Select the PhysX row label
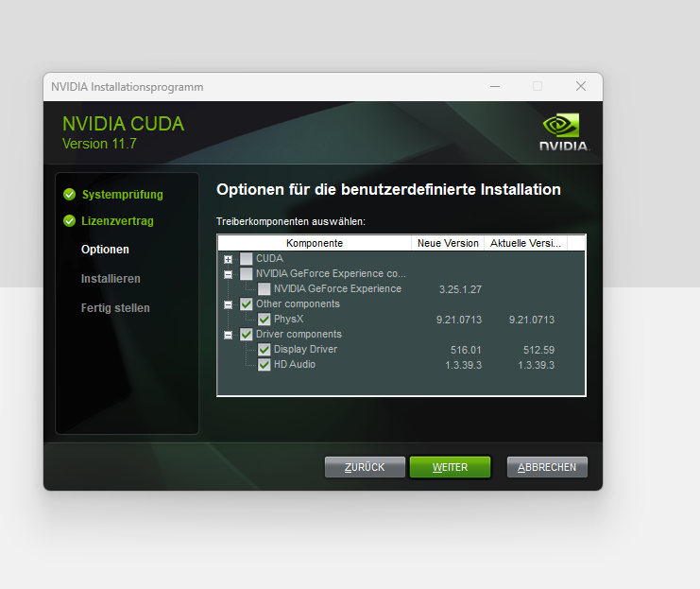Screen dimensions: 700x589 [x=288, y=319]
